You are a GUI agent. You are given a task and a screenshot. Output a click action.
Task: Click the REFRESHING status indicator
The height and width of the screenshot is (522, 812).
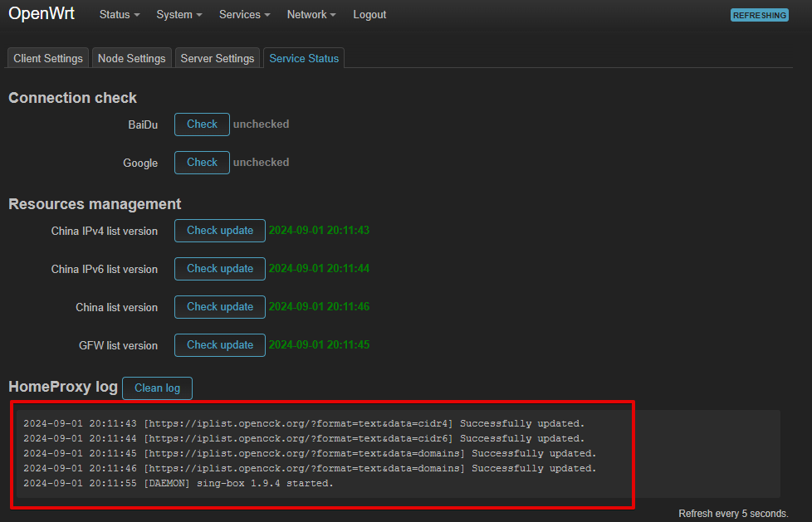[x=758, y=15]
